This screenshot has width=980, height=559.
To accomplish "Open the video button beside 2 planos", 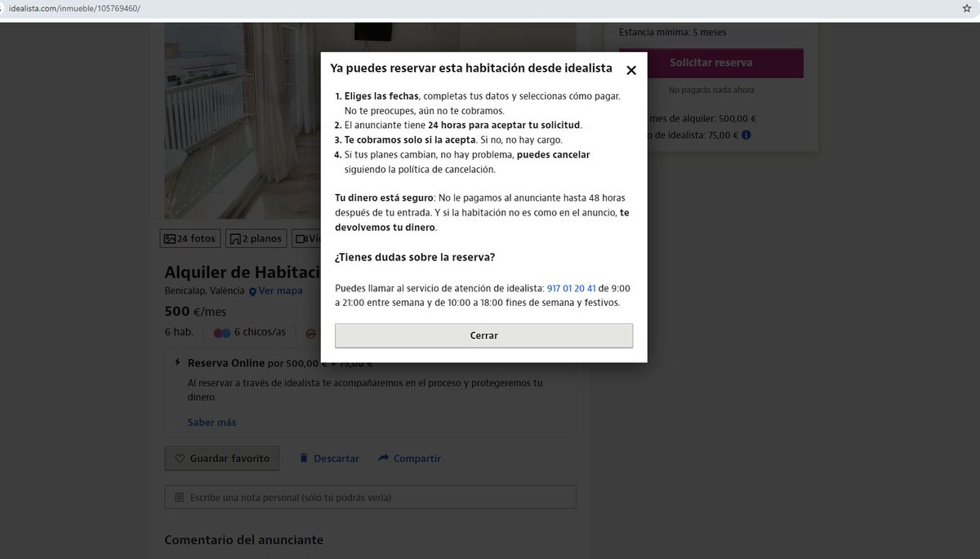I will [x=305, y=239].
